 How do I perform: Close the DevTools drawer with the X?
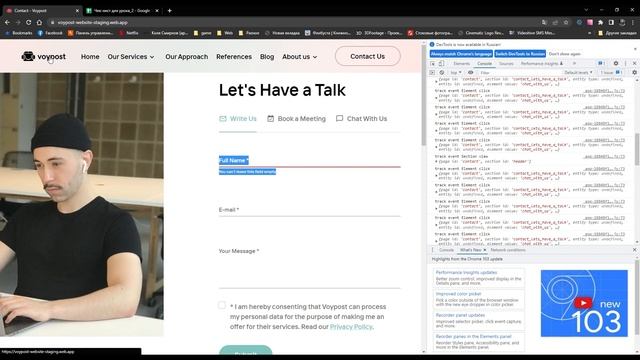coord(635,250)
